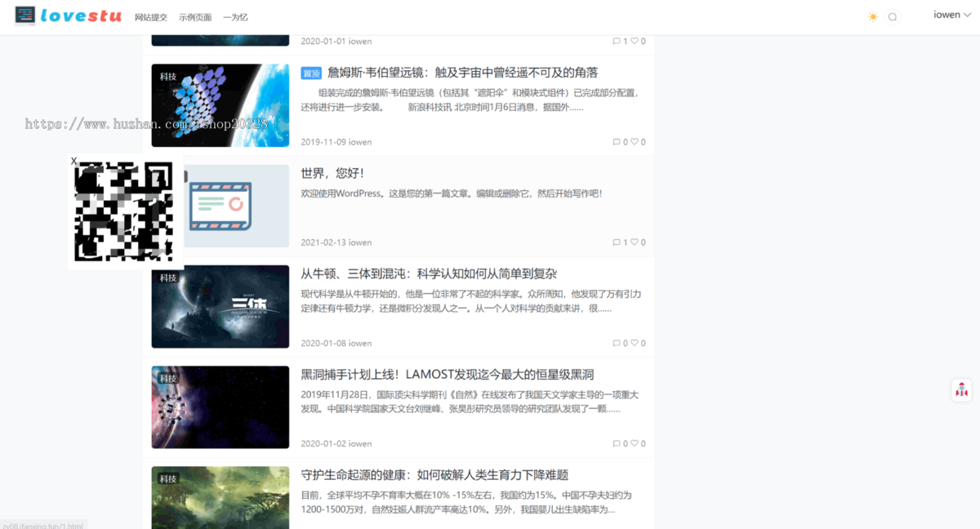This screenshot has width=980, height=529.
Task: Click author text 2019-11-09 iowen
Action: pos(336,142)
